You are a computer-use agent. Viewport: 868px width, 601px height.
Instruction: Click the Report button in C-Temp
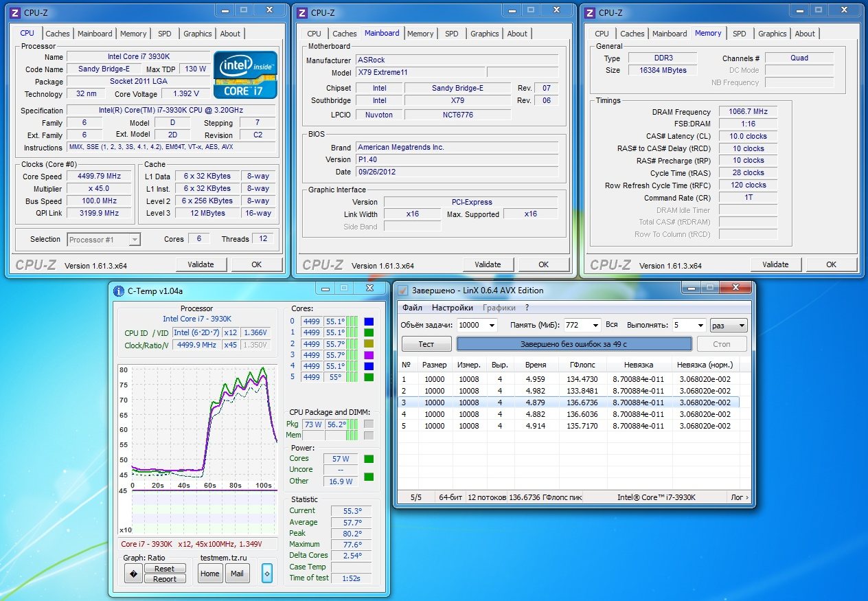pyautogui.click(x=164, y=579)
